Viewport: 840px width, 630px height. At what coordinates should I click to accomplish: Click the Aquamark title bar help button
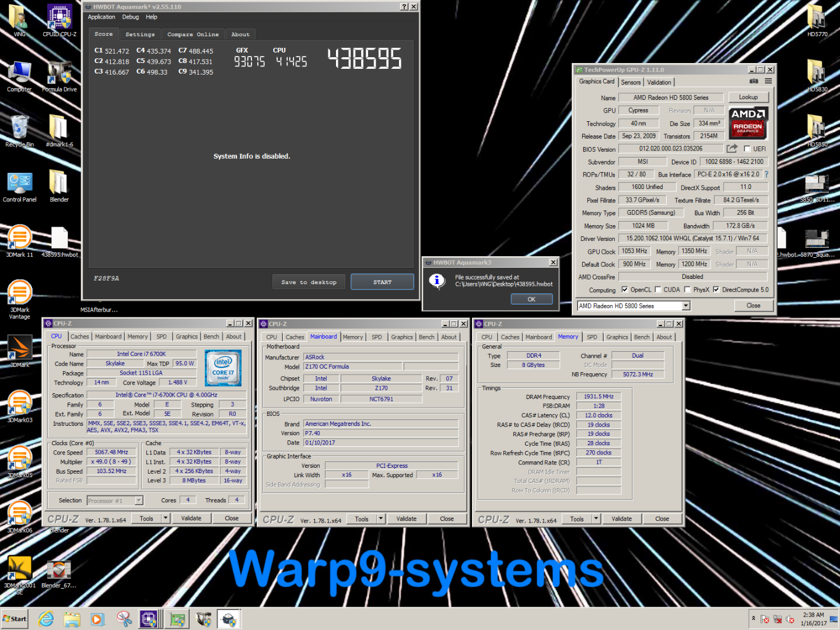tap(404, 6)
